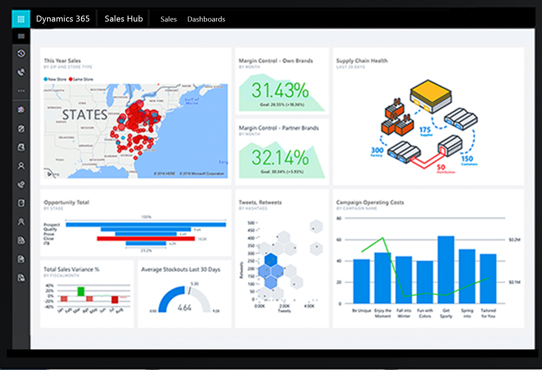Open the sidebar icon above the person-with-arc icon
Viewport: 542px width, 370px height.
(x=21, y=203)
